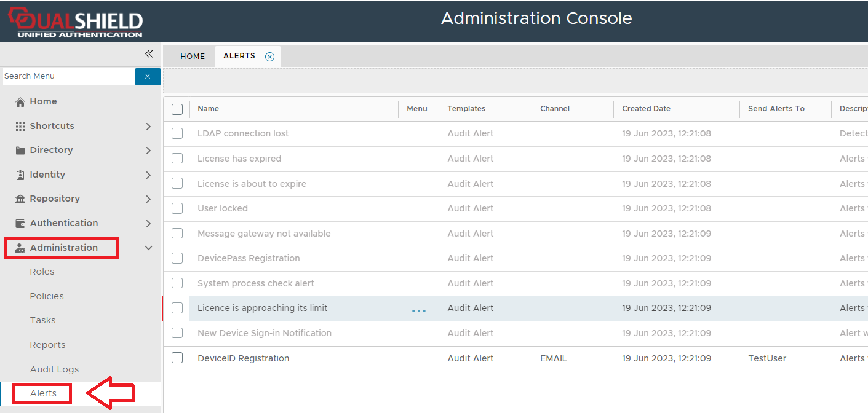Click the Shortcuts grid icon
The width and height of the screenshot is (868, 413).
tap(20, 126)
